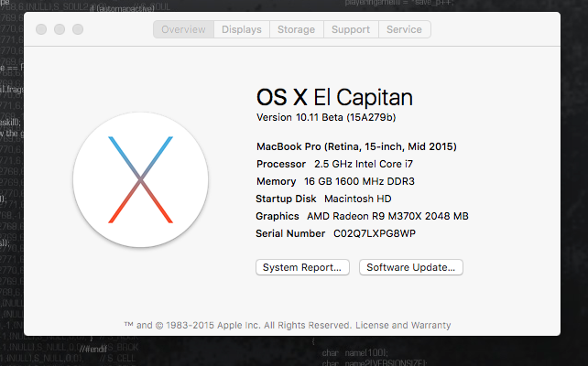This screenshot has width=588, height=366.
Task: Click the Memory 16 GB 1600 MHz DDR3 row
Action: (x=335, y=181)
